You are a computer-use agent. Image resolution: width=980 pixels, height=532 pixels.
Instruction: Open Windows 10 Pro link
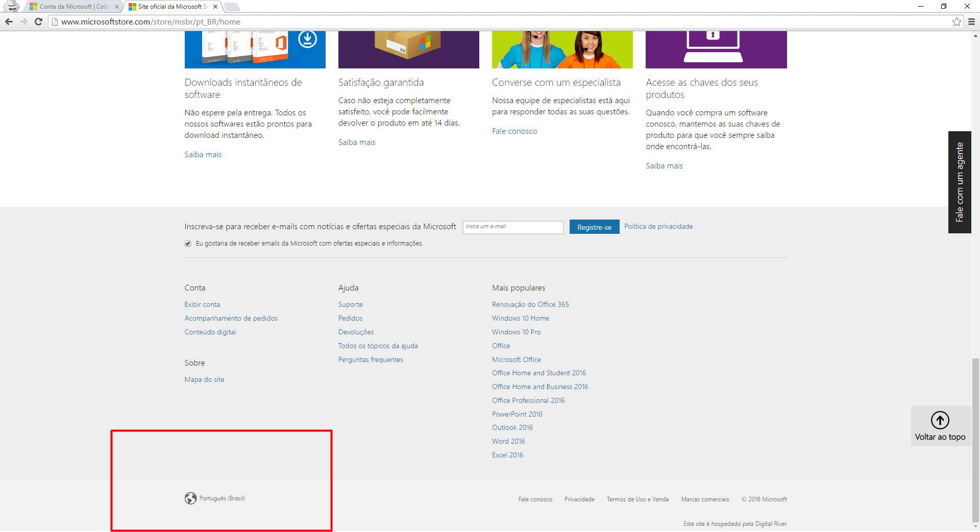coord(517,332)
